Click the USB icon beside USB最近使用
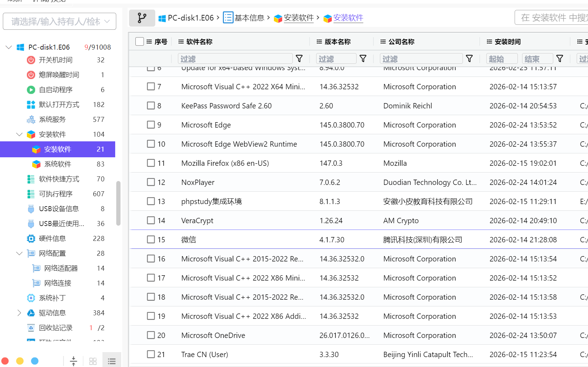The image size is (588, 367). [31, 224]
